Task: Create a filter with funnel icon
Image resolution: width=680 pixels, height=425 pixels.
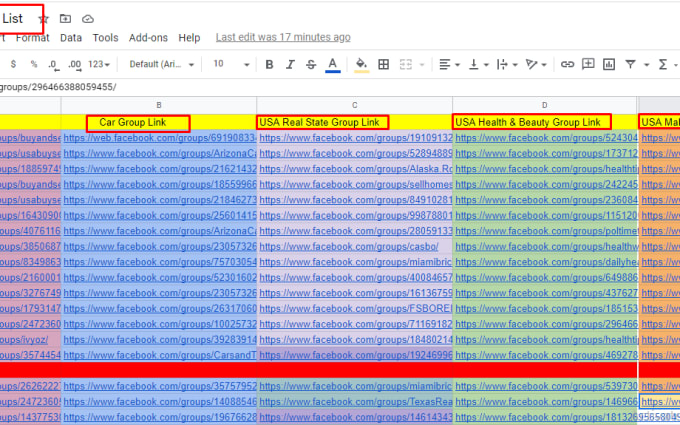Action: [630, 65]
